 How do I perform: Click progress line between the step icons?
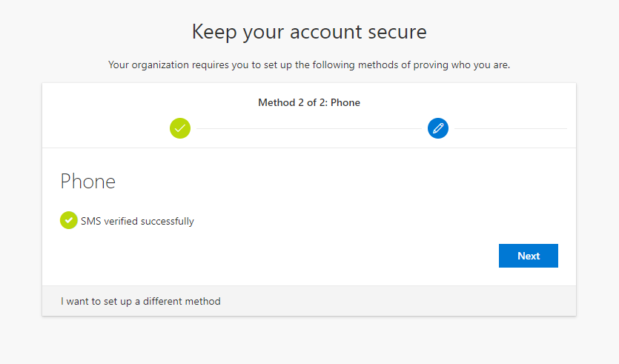[309, 128]
